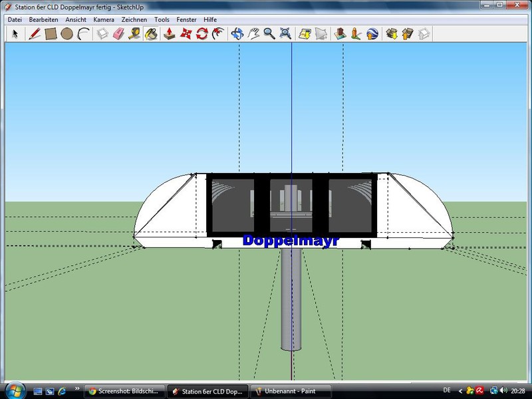Expand the quick launch overflow chevron
Screen dimensions: 532x399
(77, 389)
